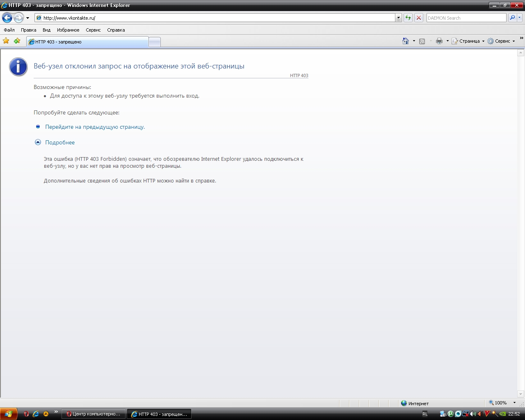Screen dimensions: 525x420
Task: Click the address bar with vkontakte.ru URL
Action: (x=215, y=18)
